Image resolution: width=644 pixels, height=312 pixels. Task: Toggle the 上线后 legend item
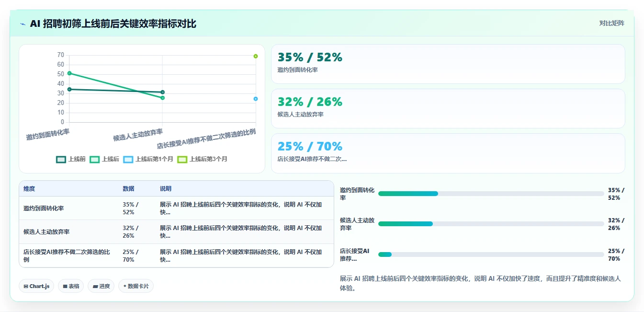pyautogui.click(x=104, y=159)
